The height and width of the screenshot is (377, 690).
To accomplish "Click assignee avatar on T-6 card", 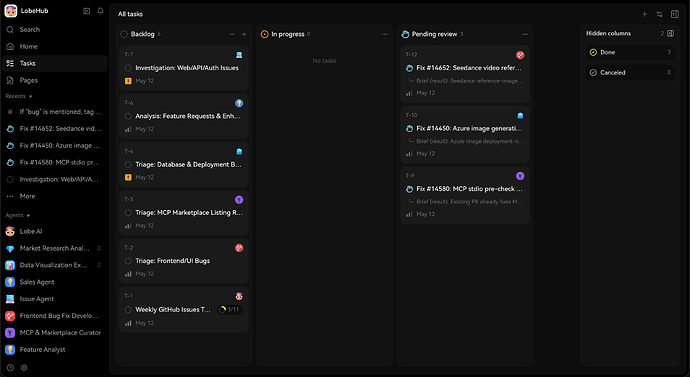I will click(x=239, y=103).
